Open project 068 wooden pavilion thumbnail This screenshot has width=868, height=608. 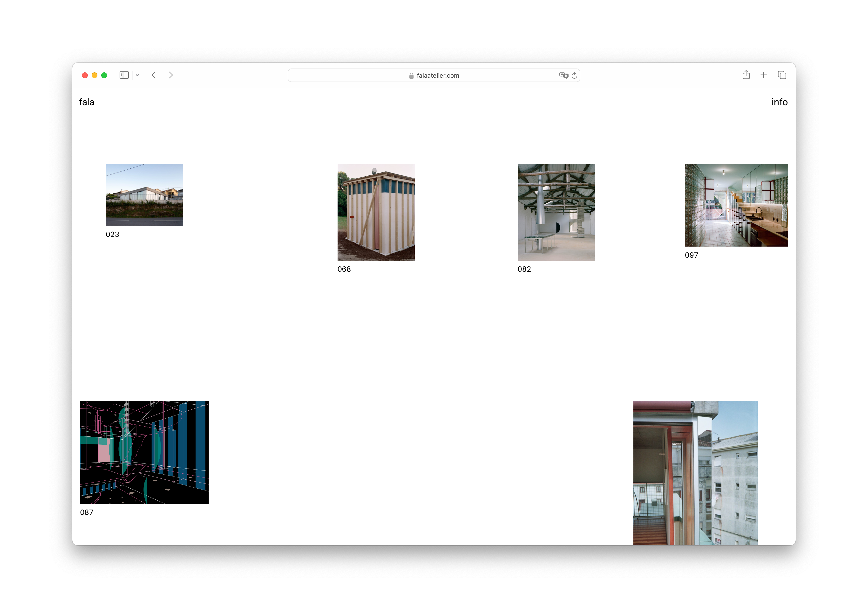376,212
